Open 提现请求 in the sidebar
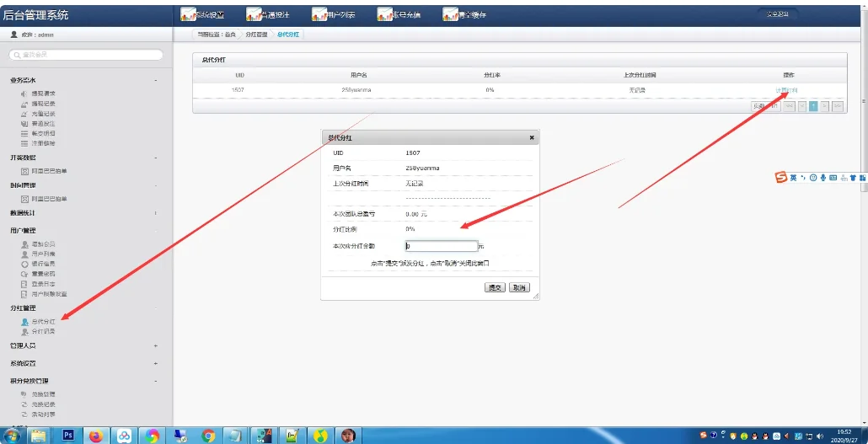The image size is (868, 444). [x=43, y=94]
